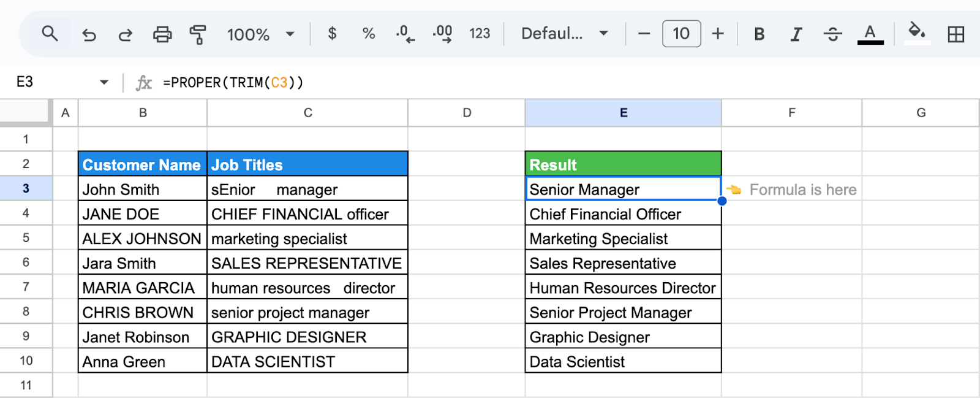Click the blue fill handle on E3

tap(722, 201)
